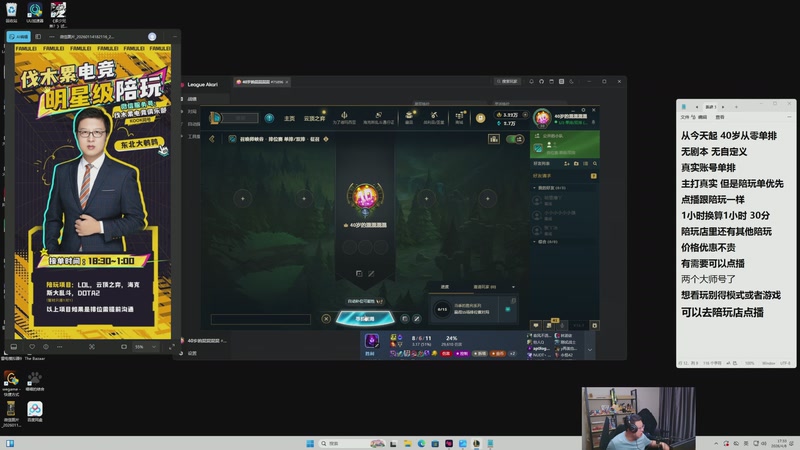Open the 主页 home tab
This screenshot has height=450, width=800.
point(289,118)
